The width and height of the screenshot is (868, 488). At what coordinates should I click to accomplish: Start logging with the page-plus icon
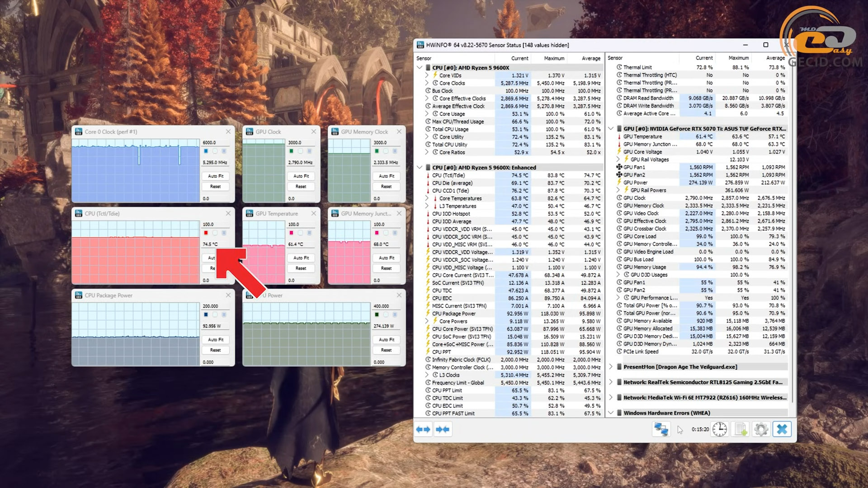pos(741,429)
